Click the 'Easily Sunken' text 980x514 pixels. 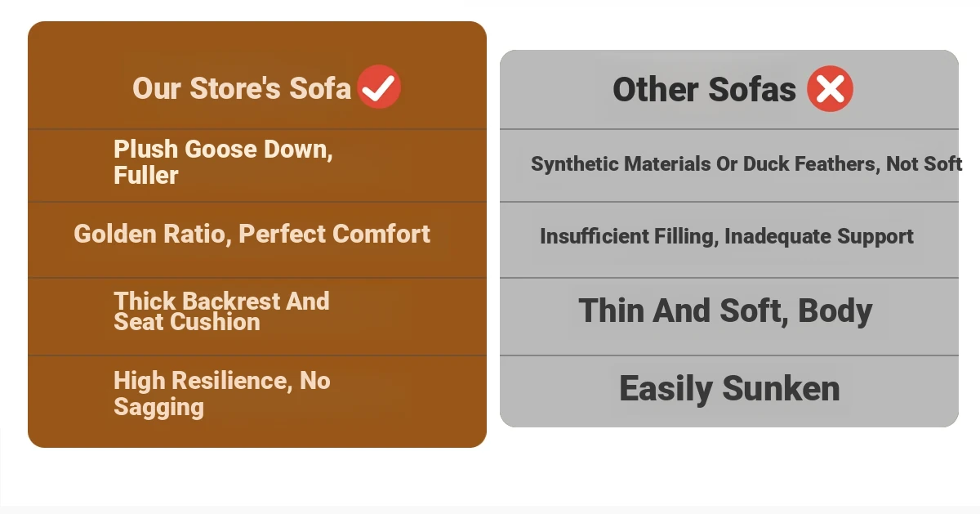(x=729, y=388)
